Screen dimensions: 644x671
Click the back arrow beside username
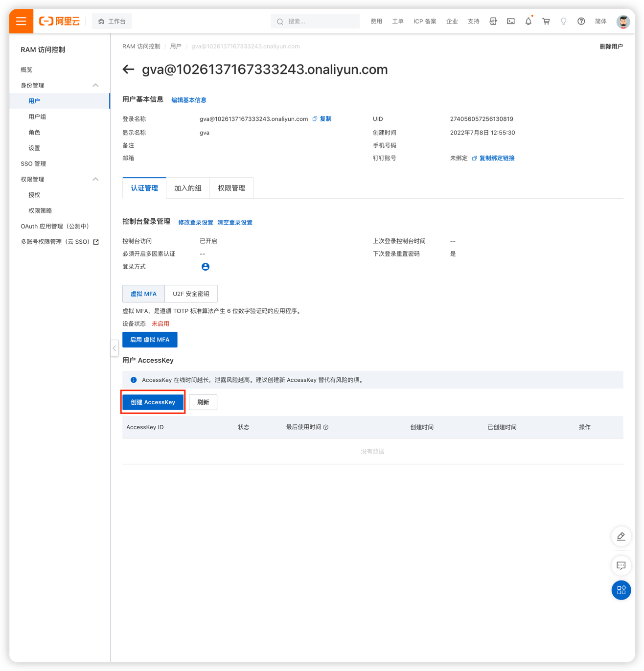pyautogui.click(x=128, y=69)
